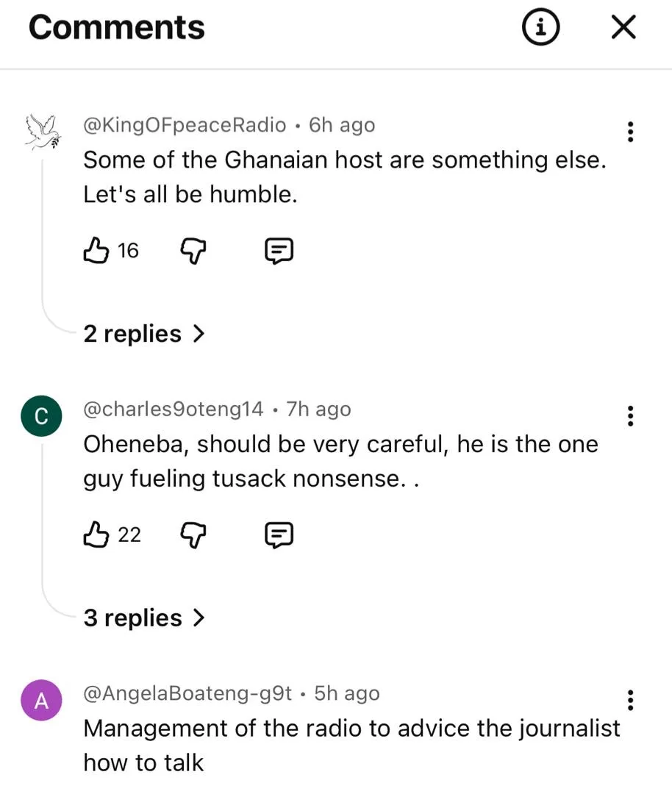Open the comments info icon
Viewport: 672px width, 794px height.
coord(540,27)
